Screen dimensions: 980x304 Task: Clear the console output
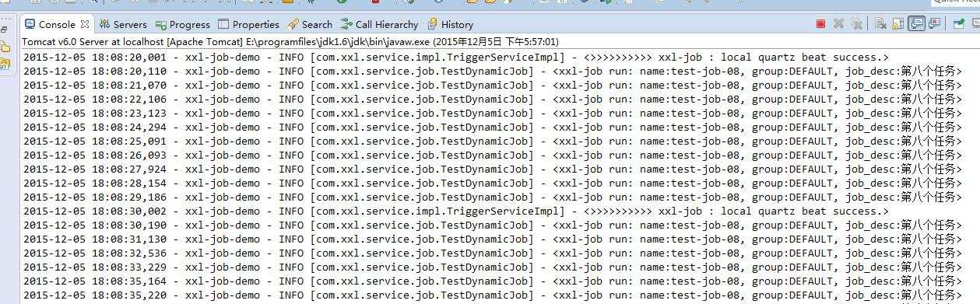coord(880,24)
